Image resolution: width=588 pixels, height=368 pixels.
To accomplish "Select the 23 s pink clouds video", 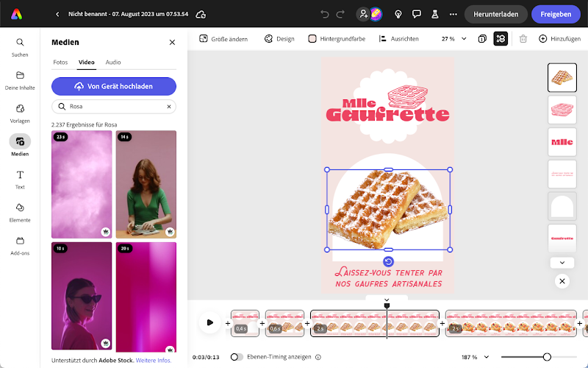I will pyautogui.click(x=82, y=185).
